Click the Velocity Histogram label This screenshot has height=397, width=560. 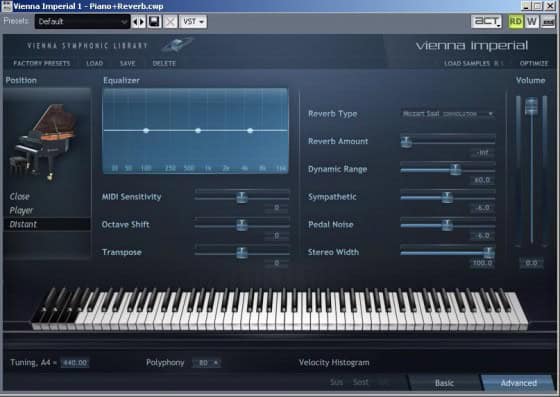[334, 363]
